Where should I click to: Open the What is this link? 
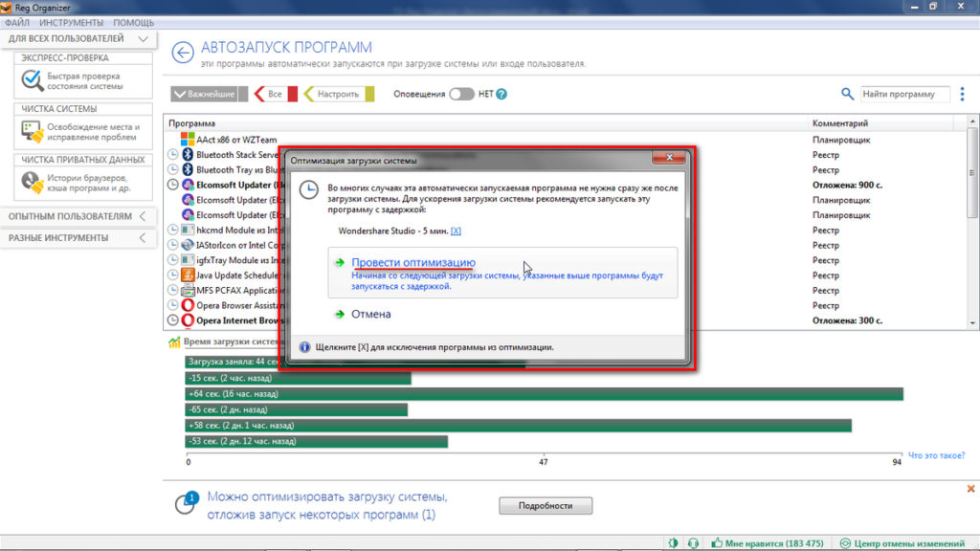[x=936, y=455]
